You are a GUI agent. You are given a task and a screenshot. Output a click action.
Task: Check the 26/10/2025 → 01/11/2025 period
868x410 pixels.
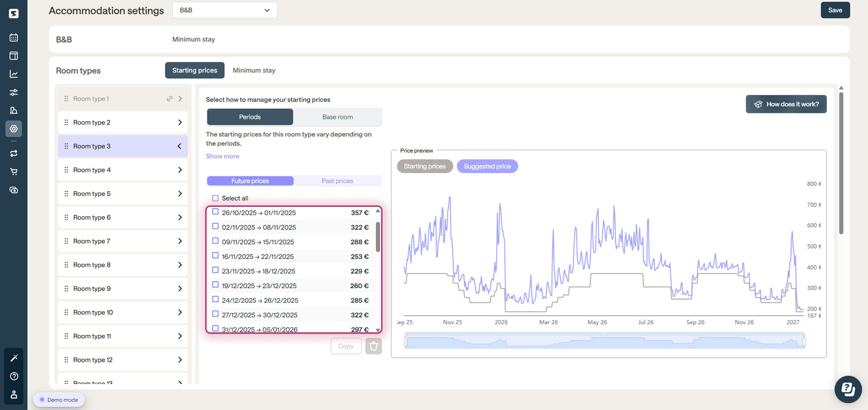coord(215,212)
